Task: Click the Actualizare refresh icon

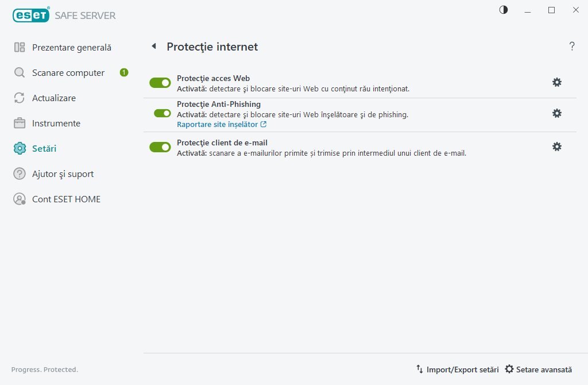Action: point(19,98)
